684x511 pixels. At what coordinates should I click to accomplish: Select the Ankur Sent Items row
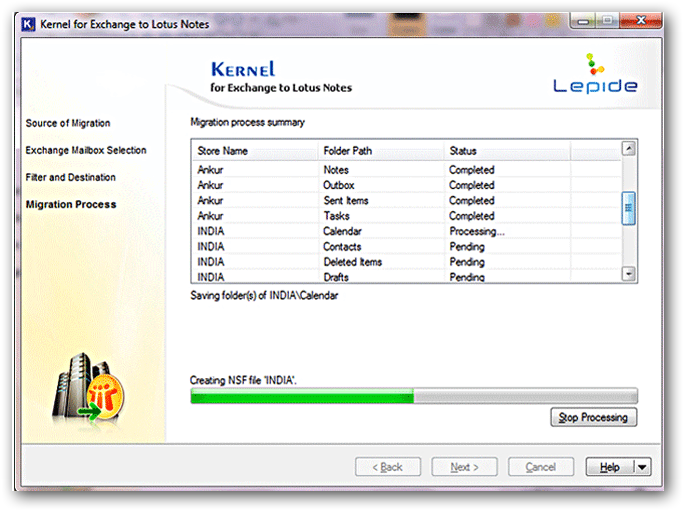point(407,200)
